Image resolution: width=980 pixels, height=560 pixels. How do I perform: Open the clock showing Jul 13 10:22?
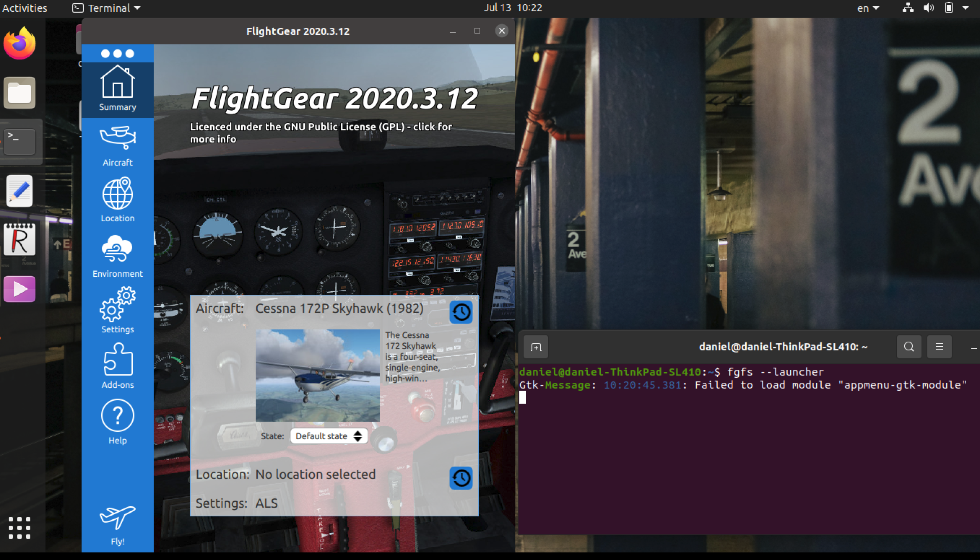[x=513, y=8]
